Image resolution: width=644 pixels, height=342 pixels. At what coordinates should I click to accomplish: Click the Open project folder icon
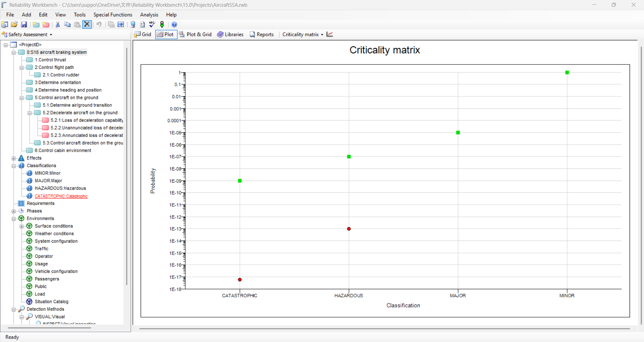click(x=14, y=25)
